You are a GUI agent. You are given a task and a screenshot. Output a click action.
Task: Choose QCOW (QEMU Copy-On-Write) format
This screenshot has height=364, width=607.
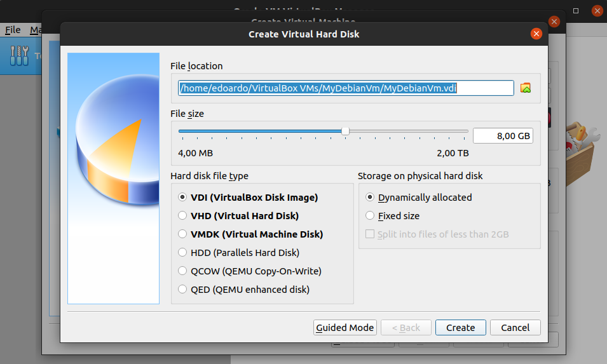[250, 271]
